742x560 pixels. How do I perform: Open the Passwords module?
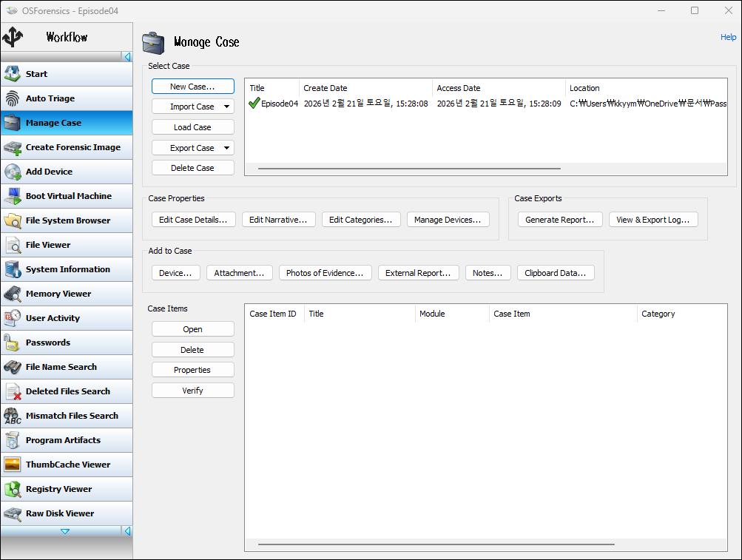[x=67, y=343]
